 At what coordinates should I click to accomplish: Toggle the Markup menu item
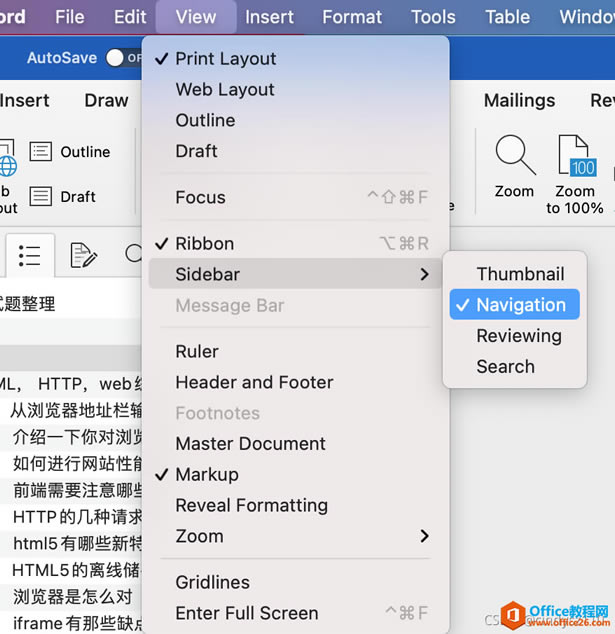click(295, 475)
